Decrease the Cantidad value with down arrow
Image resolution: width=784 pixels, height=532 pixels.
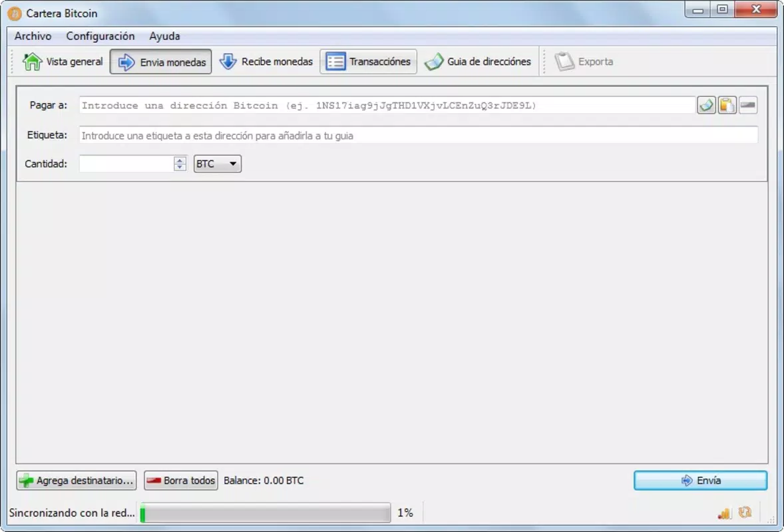180,168
